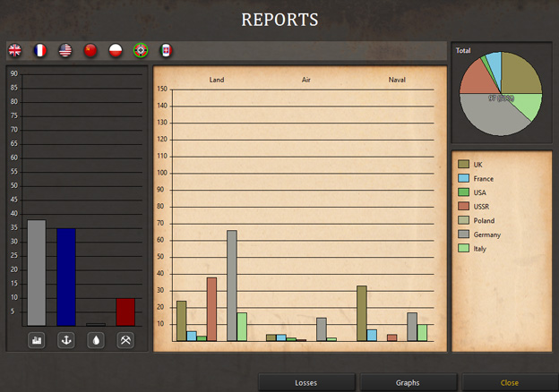Click the grey Germany slice of pie chart
Viewport: 559px width, 392px height.
492,115
